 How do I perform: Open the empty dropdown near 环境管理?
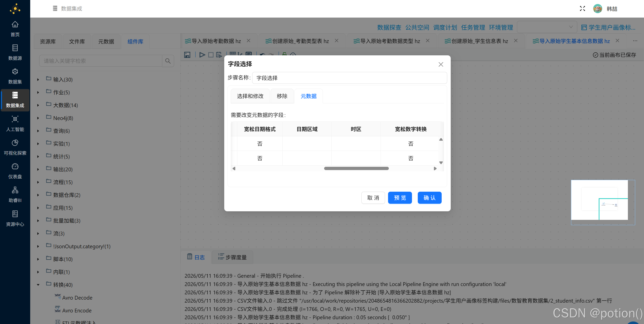[547, 27]
